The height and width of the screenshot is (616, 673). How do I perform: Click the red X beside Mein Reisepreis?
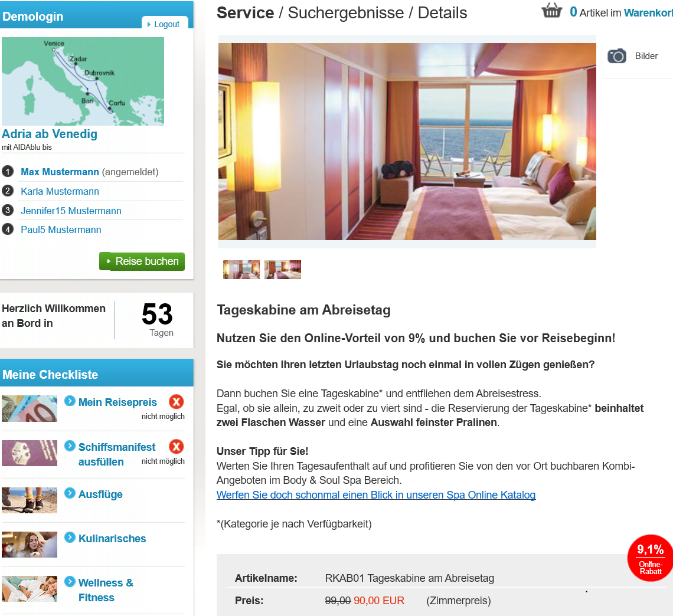point(176,401)
